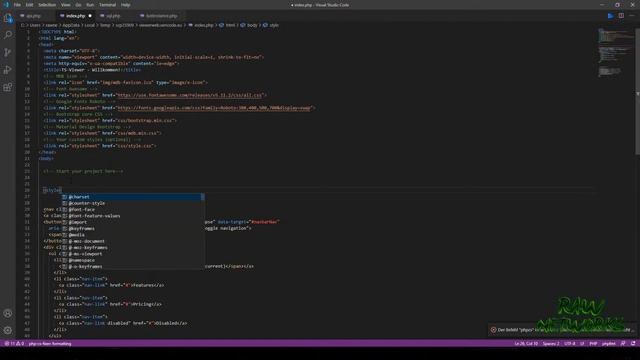Open the Run menu
The width and height of the screenshot is (640, 360).
(x=90, y=5)
